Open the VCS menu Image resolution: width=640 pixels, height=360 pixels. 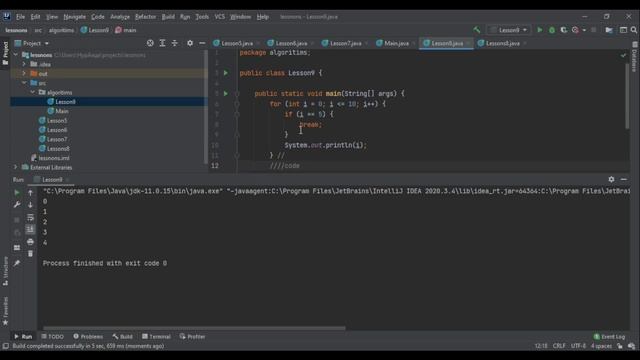(x=220, y=17)
